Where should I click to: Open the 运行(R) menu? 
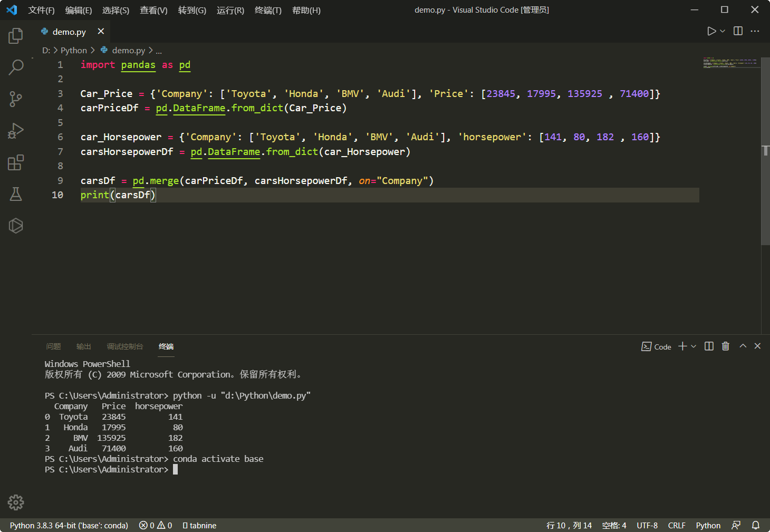pyautogui.click(x=230, y=10)
